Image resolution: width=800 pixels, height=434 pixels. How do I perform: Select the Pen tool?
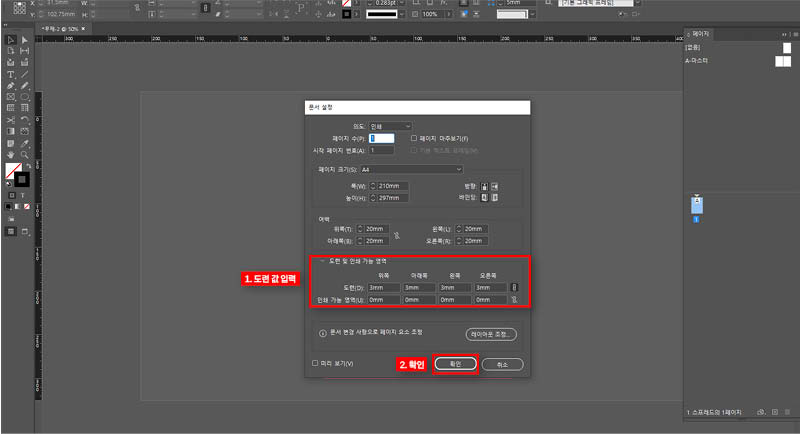tap(10, 86)
